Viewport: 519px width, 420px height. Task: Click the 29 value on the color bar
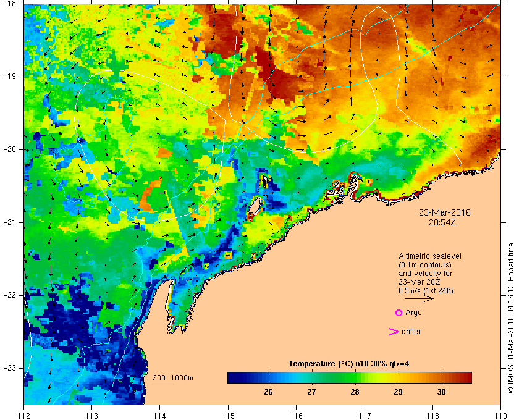point(398,392)
